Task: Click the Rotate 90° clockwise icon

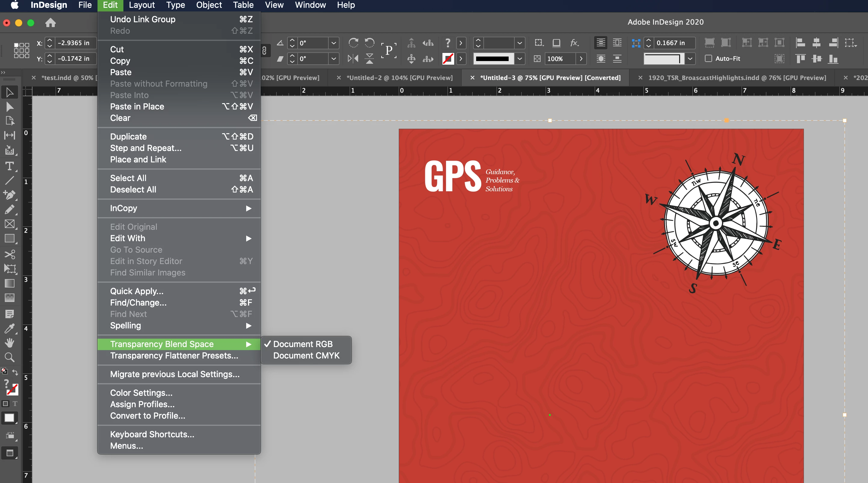Action: [353, 43]
